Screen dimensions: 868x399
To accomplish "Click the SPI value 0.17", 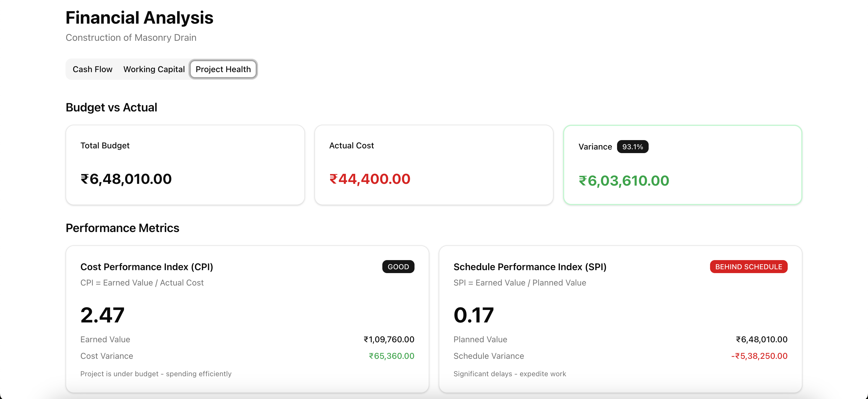I will click(474, 315).
